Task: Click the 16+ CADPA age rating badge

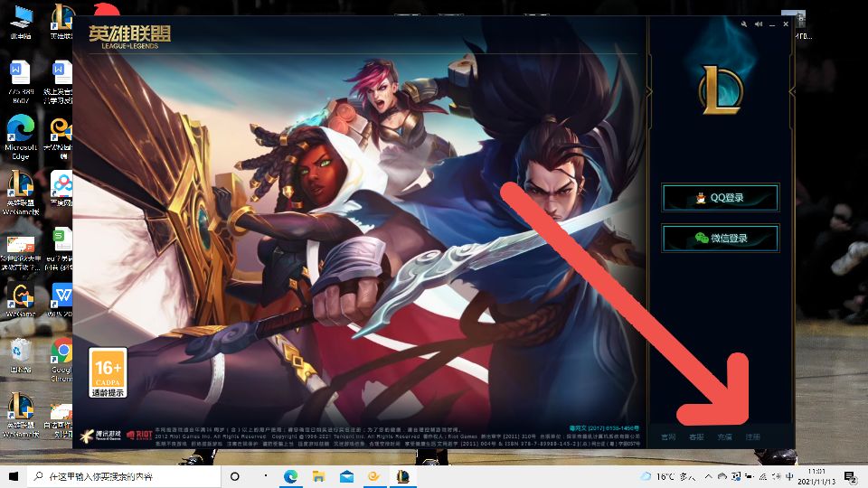Action: tap(108, 373)
